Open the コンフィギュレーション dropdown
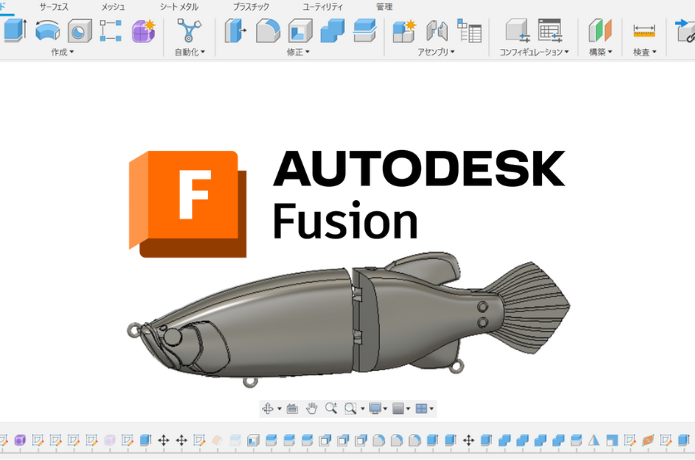Screen dimensions: 695x460 534,52
